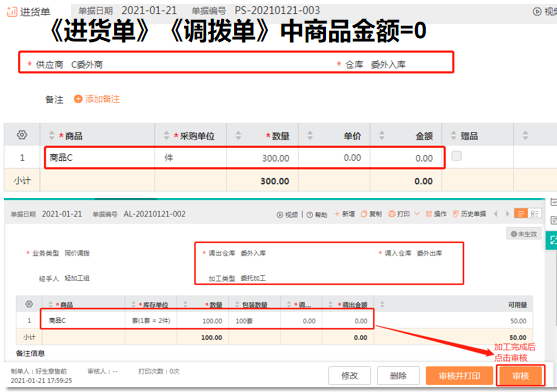Click the 视频 video icon in transfer toolbar
Screen dimensions: 557x392
tap(280, 214)
